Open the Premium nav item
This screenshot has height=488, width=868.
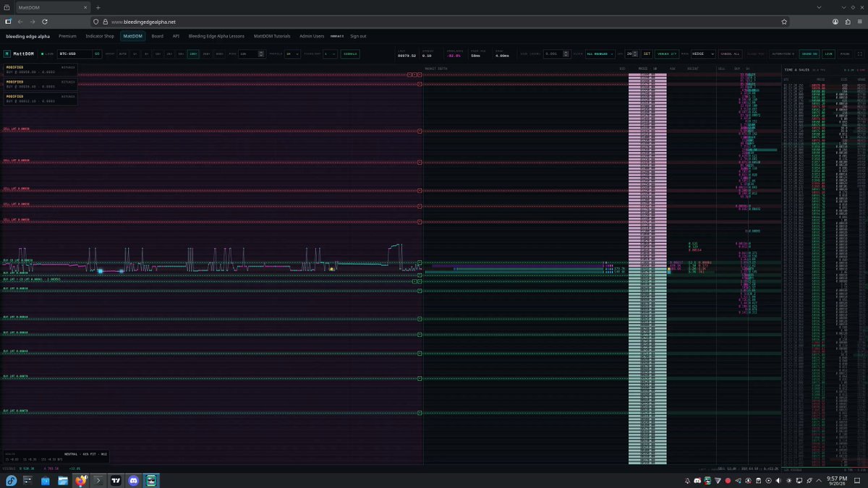click(x=67, y=35)
